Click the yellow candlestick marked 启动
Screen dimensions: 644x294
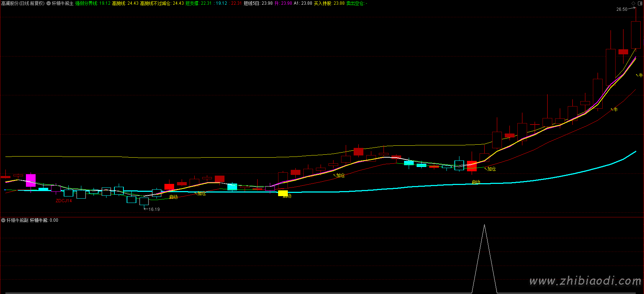pos(283,194)
